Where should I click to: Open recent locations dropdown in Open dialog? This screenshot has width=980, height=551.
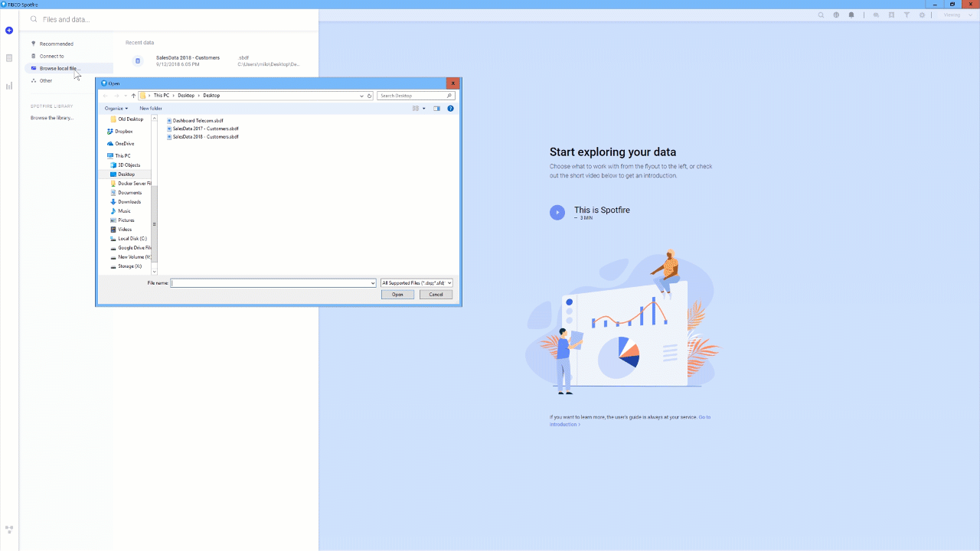125,96
